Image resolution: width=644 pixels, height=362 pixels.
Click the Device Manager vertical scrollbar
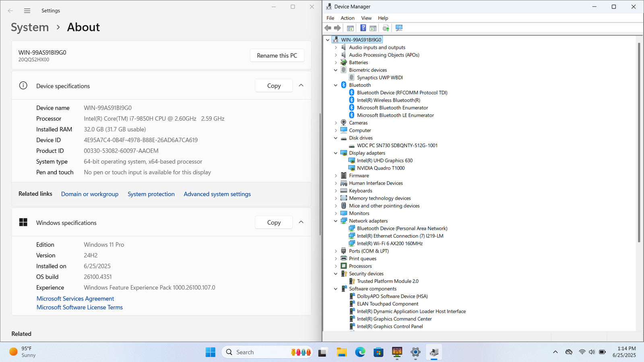coord(639,141)
